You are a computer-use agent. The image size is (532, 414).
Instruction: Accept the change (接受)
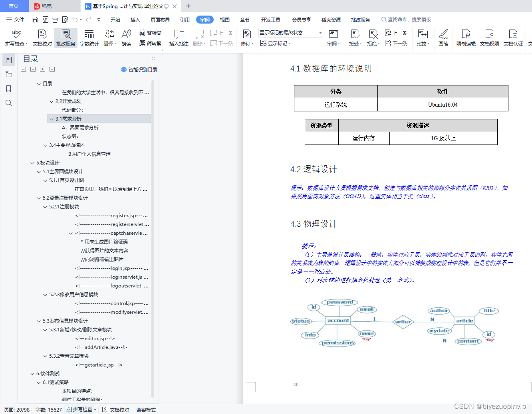click(x=355, y=38)
